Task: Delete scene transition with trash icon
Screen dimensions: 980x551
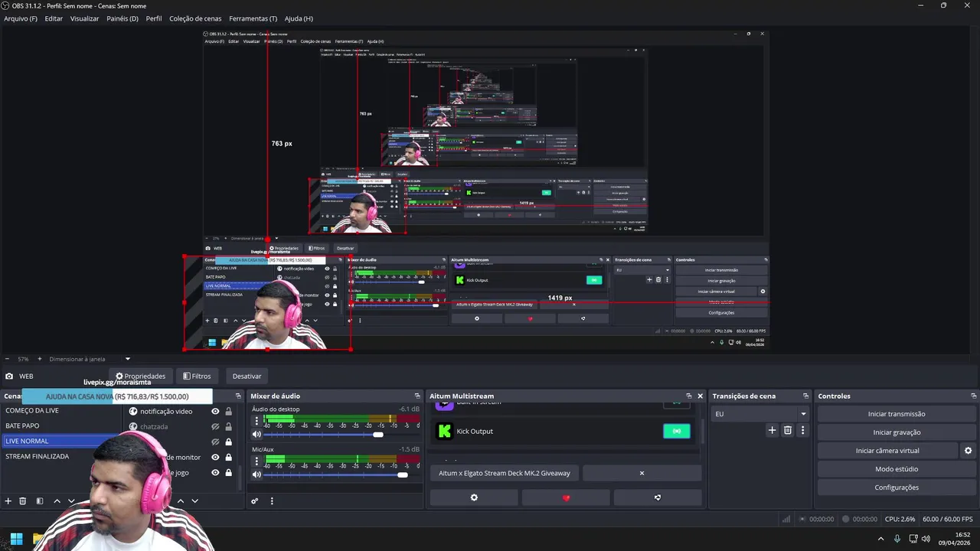Action: pos(788,430)
